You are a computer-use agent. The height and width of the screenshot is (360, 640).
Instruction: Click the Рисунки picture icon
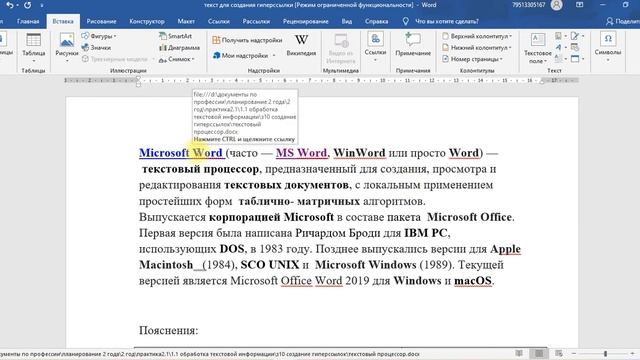pyautogui.click(x=67, y=40)
